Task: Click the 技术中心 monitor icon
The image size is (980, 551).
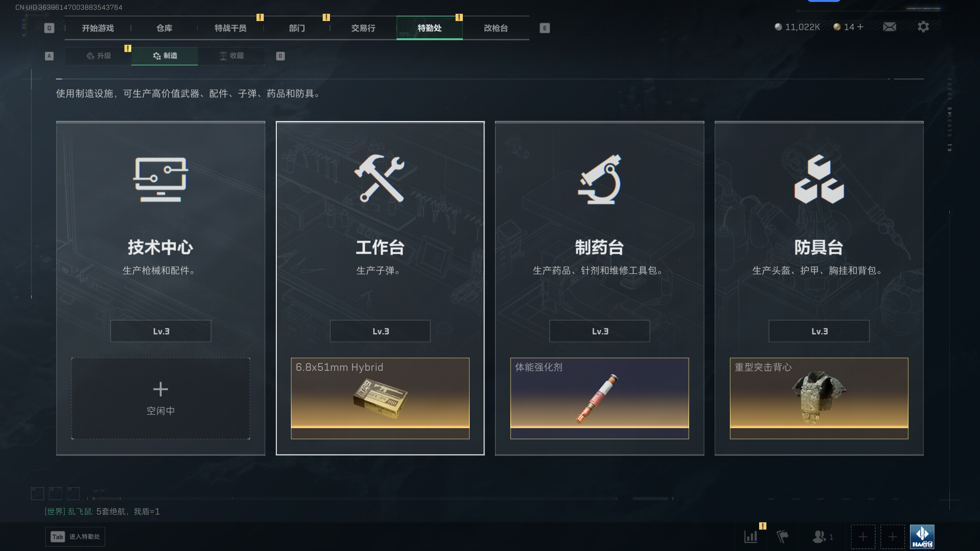Action: [x=160, y=179]
